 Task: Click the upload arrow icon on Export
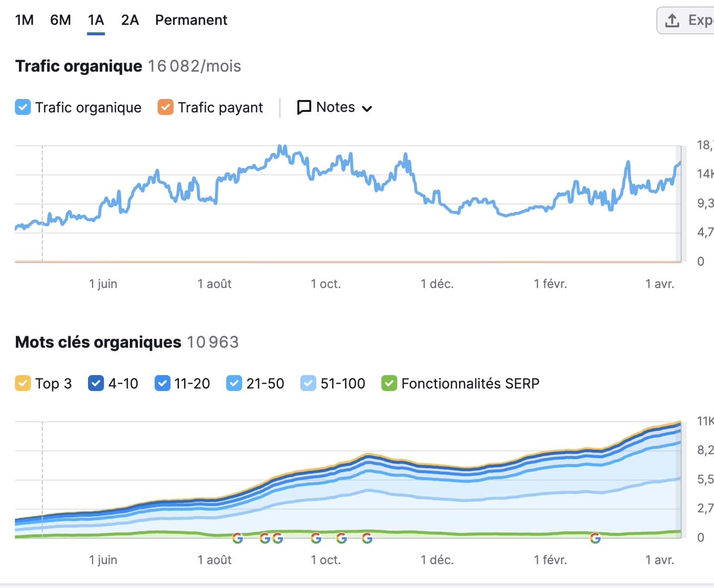coord(672,20)
